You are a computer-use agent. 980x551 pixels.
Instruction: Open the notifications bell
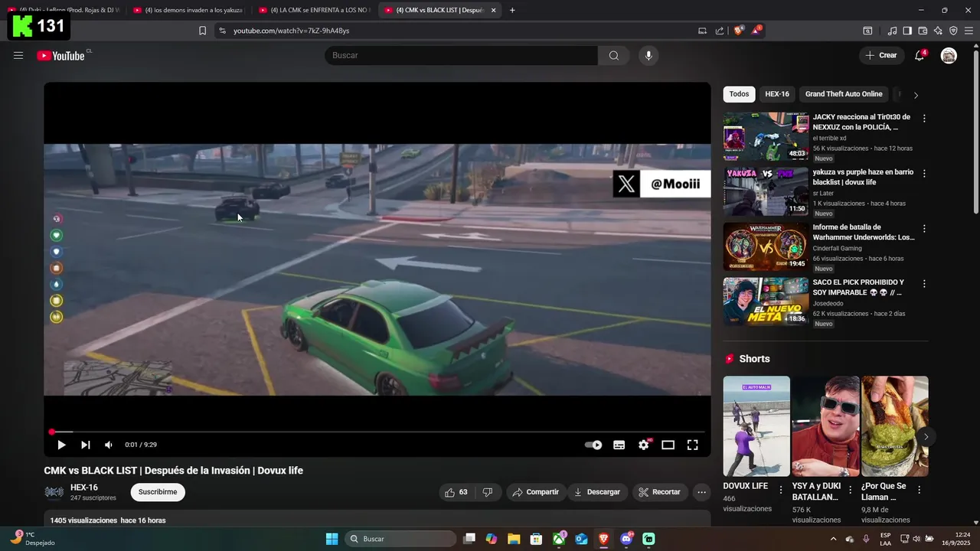(x=920, y=55)
